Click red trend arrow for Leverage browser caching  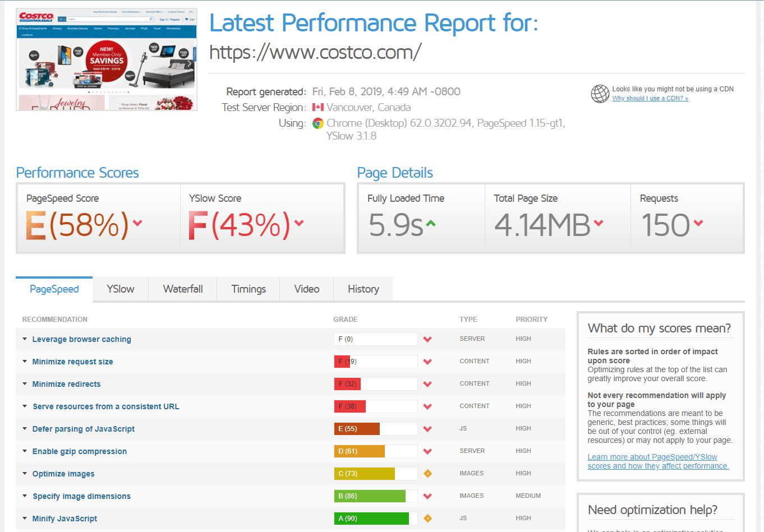coord(427,339)
